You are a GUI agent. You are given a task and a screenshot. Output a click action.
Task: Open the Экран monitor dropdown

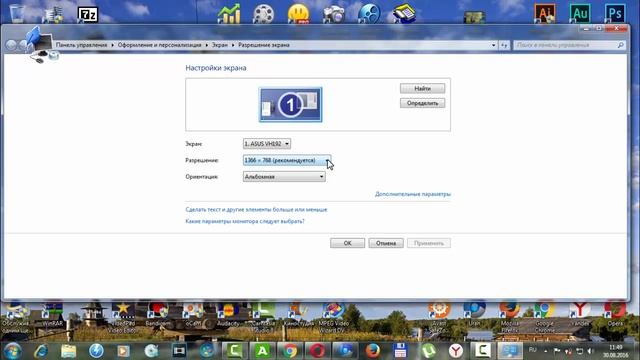coord(267,144)
